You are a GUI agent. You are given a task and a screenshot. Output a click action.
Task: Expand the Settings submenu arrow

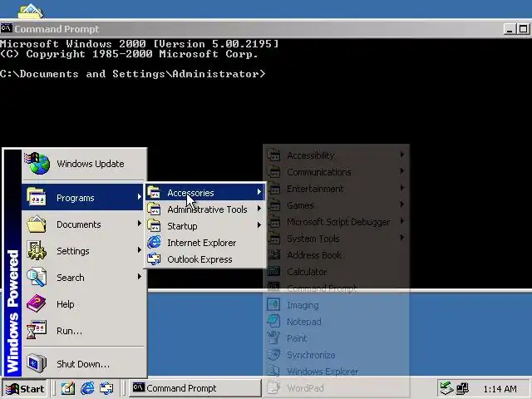point(139,250)
